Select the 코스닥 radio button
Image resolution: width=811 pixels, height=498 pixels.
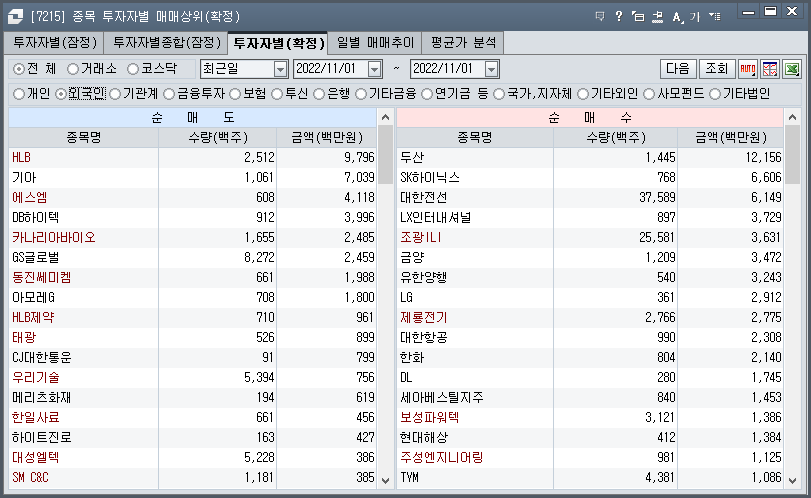pos(133,69)
